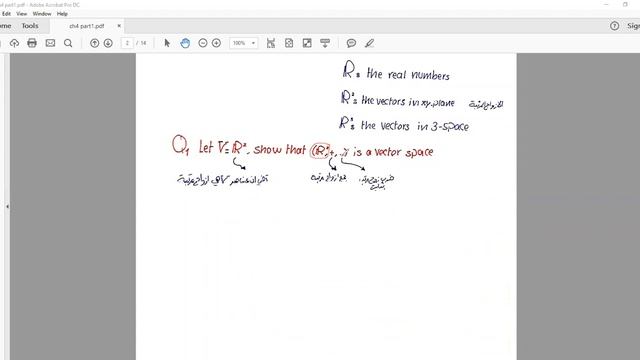Viewport: 640px width, 360px height.
Task: Select the ch4 part1.pdf document tab
Action: pyautogui.click(x=87, y=26)
